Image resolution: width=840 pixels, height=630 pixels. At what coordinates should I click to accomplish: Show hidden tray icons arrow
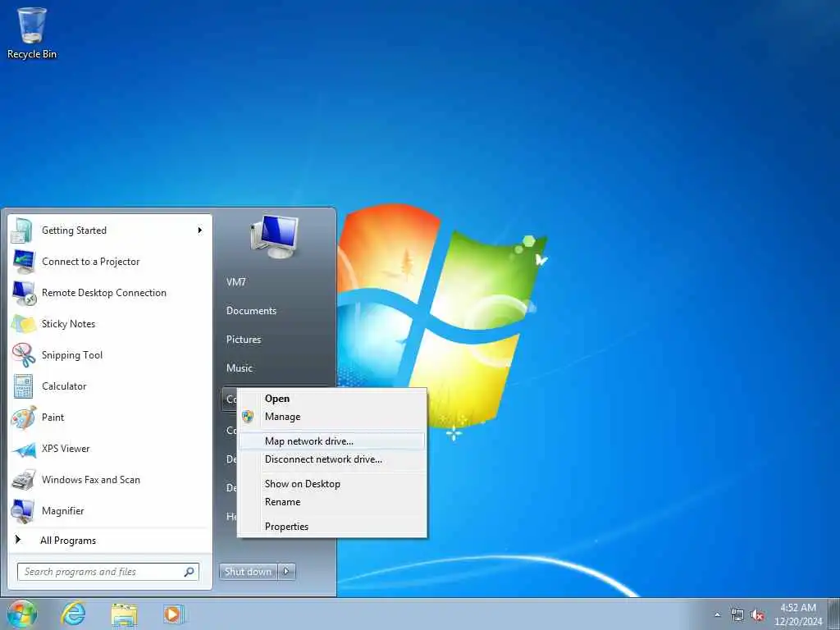pyautogui.click(x=718, y=615)
